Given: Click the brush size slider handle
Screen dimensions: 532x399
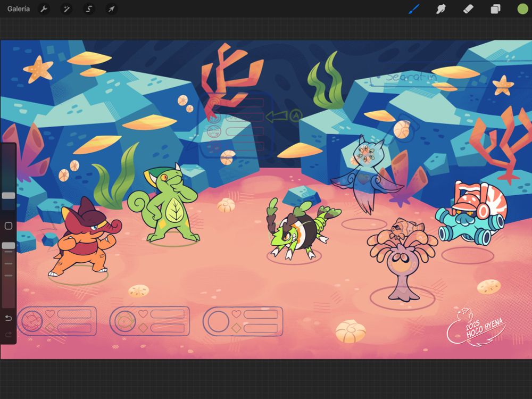Looking at the screenshot, I should [9, 196].
